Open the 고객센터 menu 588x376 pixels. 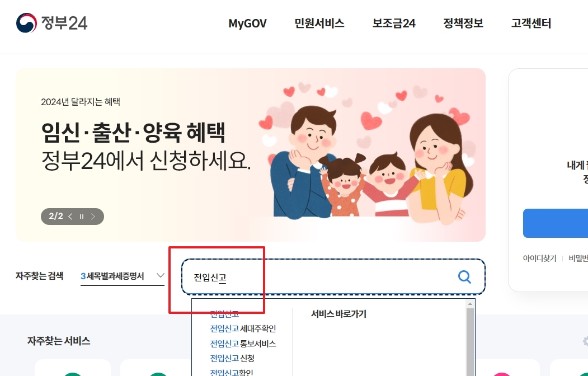pyautogui.click(x=531, y=23)
